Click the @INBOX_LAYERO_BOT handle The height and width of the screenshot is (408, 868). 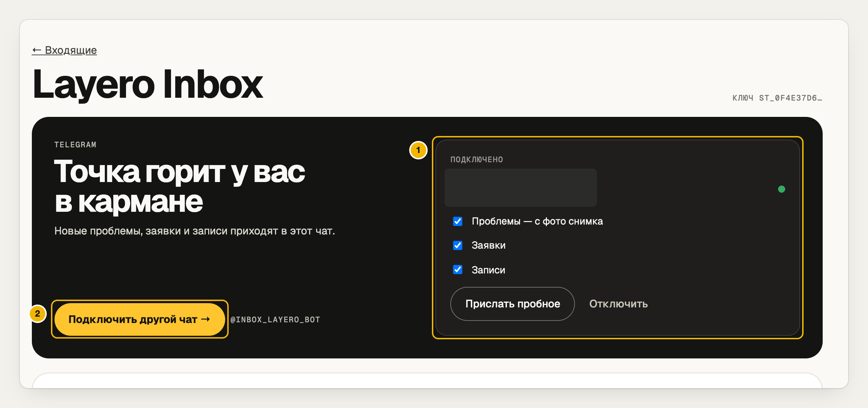click(x=275, y=319)
